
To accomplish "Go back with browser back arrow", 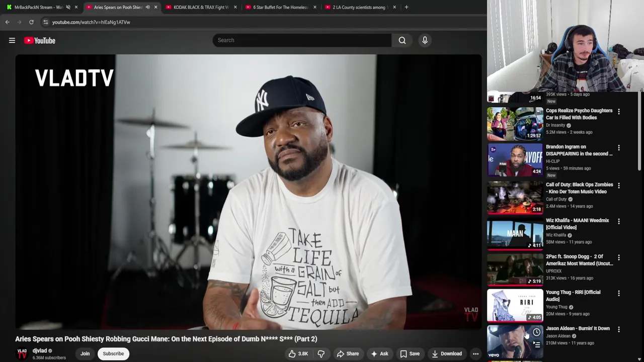I will tap(7, 22).
